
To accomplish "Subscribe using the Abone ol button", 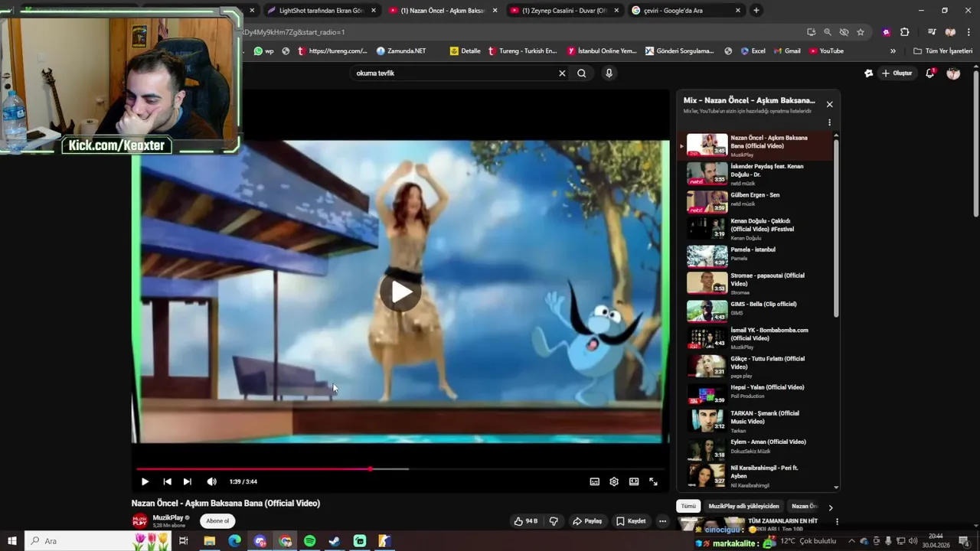I will 217,521.
